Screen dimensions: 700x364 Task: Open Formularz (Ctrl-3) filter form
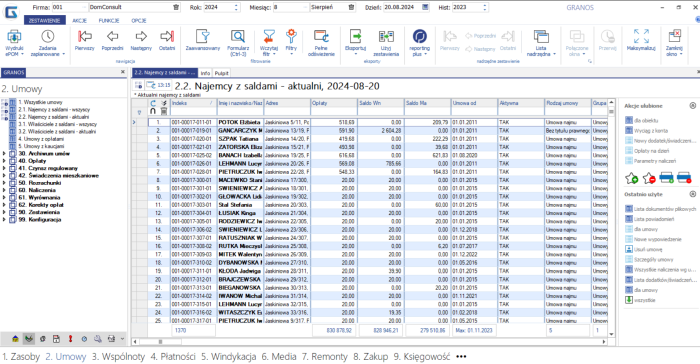tap(238, 43)
